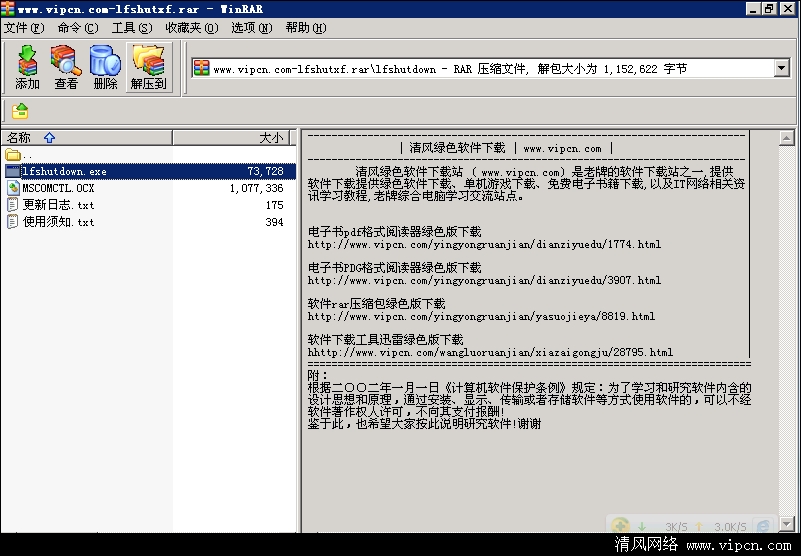Click the 软件下载工具迅雷绿色版下载 heading
The image size is (801, 556).
click(386, 339)
